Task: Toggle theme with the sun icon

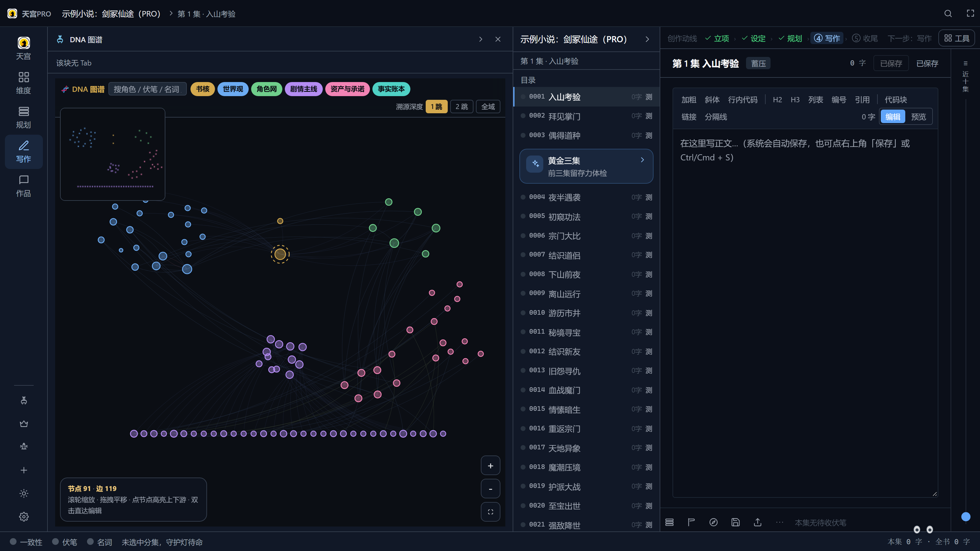Action: click(x=24, y=493)
